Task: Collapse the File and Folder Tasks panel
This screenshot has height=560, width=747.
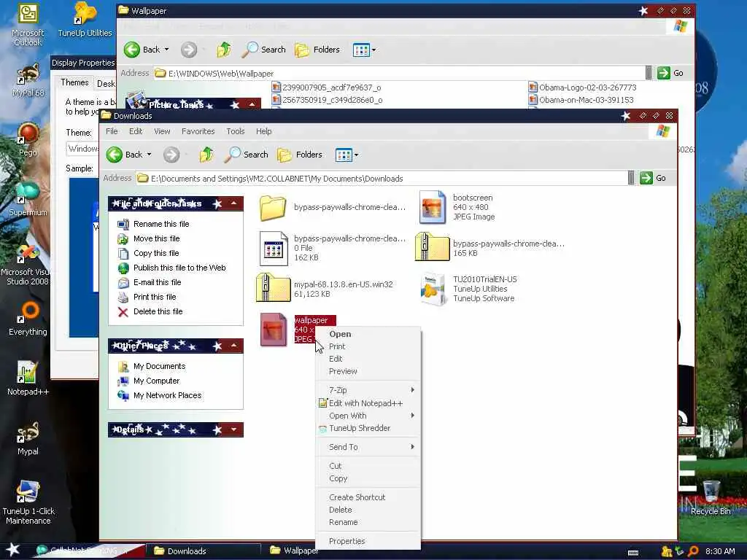Action: click(234, 203)
